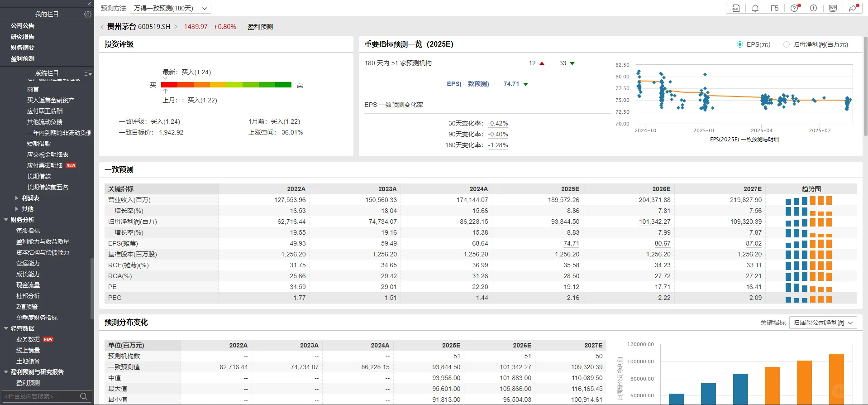Export data with the XLS icon
The image size is (868, 405).
pos(736,8)
